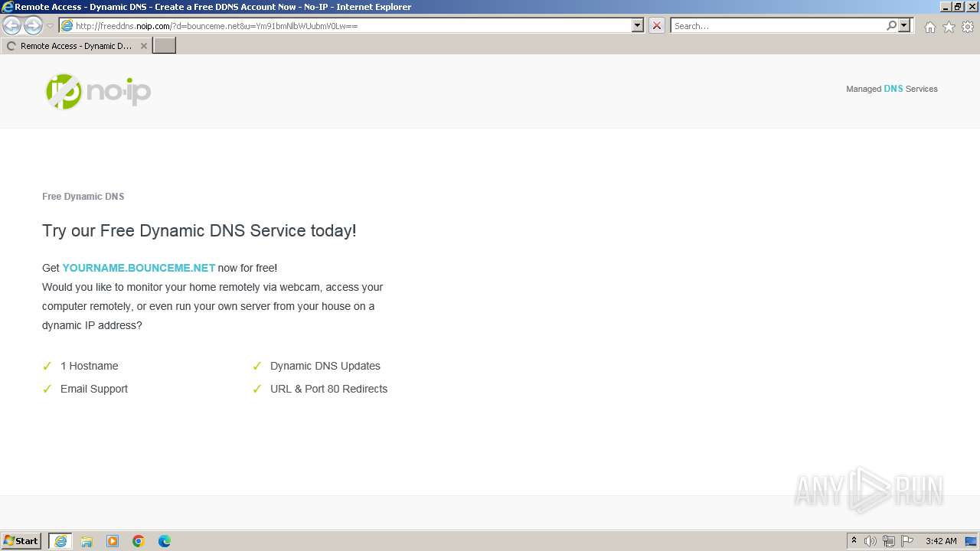The width and height of the screenshot is (980, 551).
Task: Restore down the Internet Explorer window
Action: click(958, 7)
